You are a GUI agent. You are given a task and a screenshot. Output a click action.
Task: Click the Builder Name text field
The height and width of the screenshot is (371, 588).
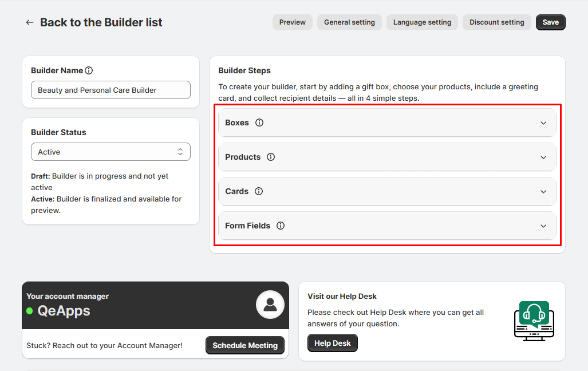click(x=111, y=90)
